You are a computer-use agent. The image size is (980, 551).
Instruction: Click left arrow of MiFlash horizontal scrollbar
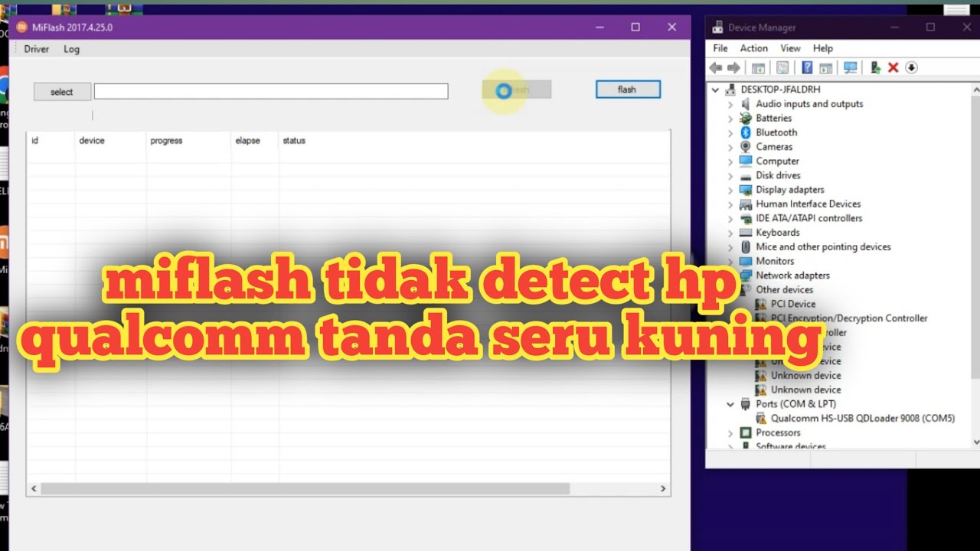point(34,488)
